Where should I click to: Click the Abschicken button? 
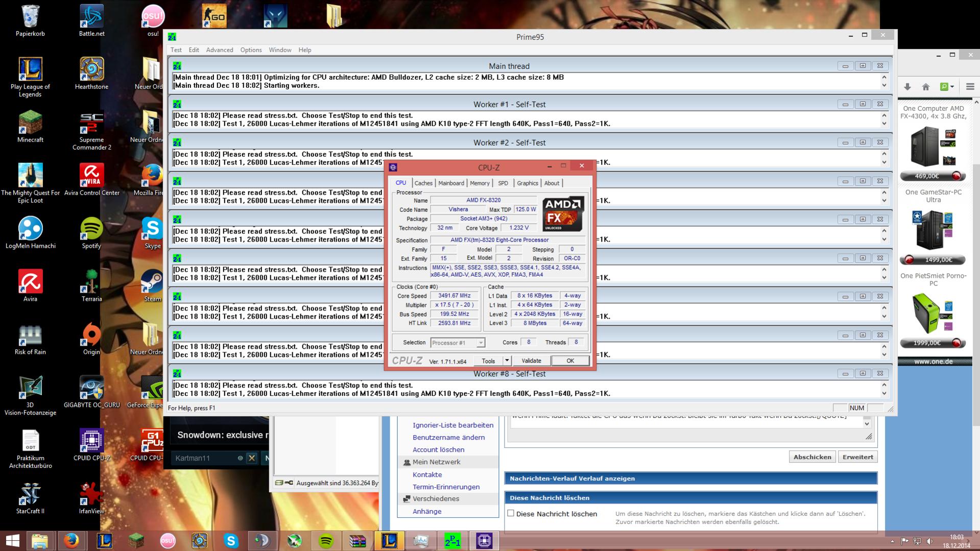coord(812,457)
